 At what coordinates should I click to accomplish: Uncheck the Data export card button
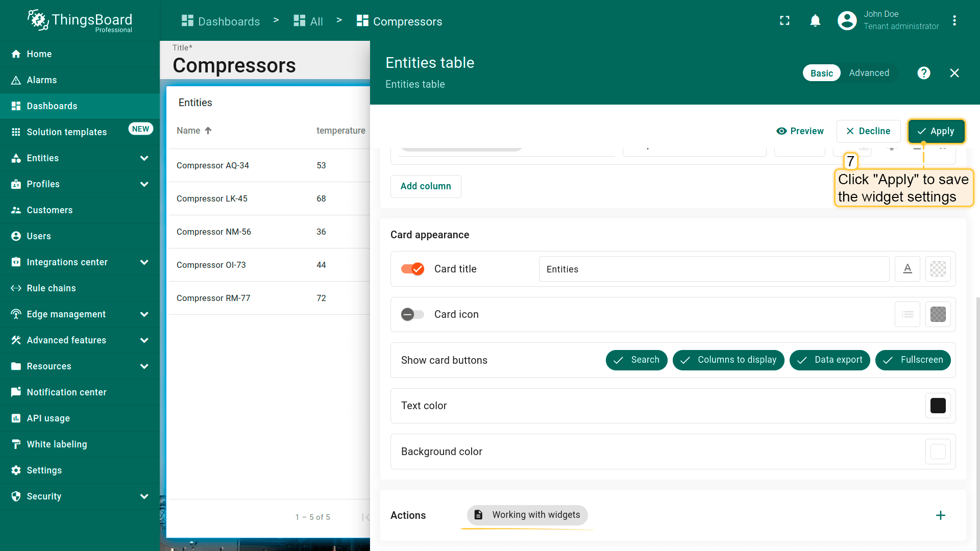829,360
